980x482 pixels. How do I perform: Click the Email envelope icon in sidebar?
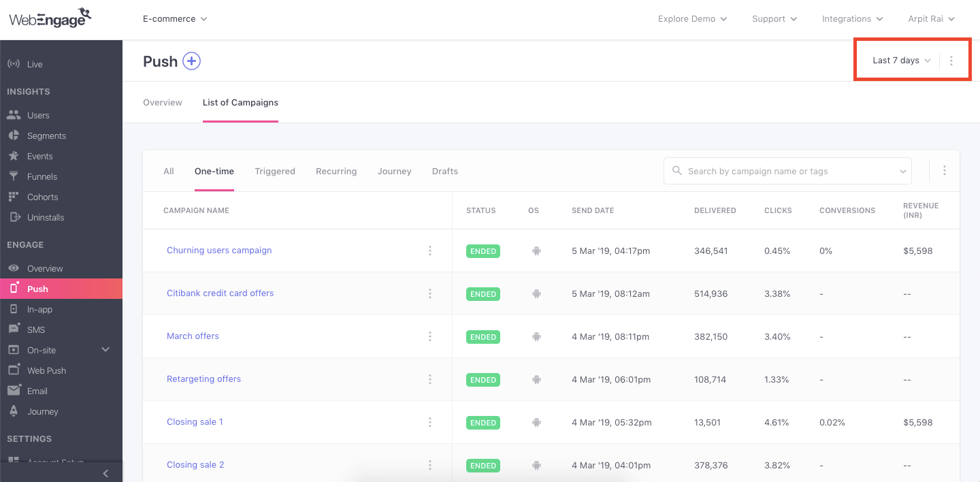tap(14, 391)
